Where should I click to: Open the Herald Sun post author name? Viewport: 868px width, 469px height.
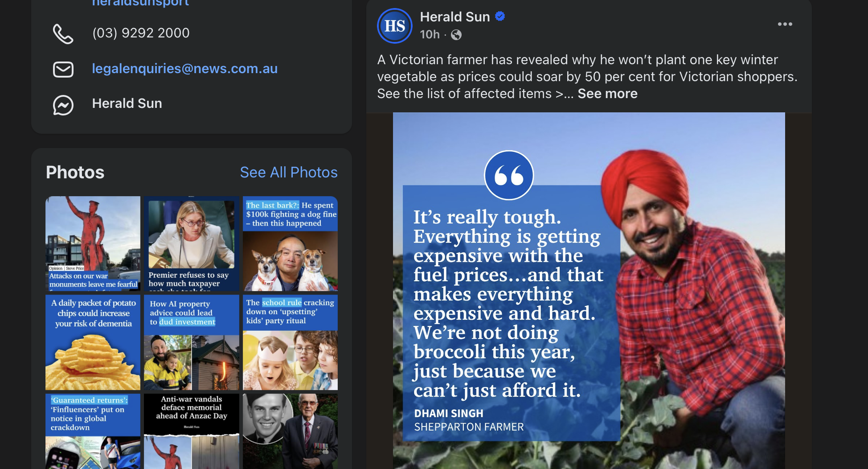pos(455,17)
